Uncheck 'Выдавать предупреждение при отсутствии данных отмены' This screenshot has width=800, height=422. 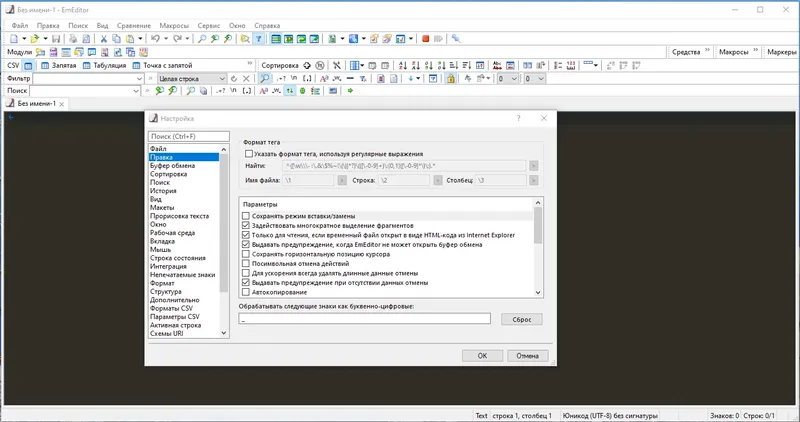[245, 283]
